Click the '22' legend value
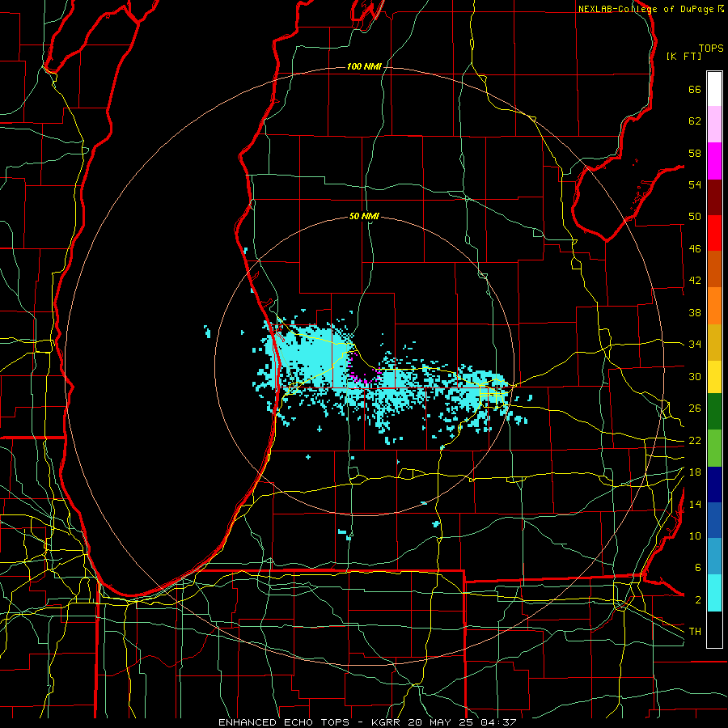728x728 pixels. tap(695, 440)
